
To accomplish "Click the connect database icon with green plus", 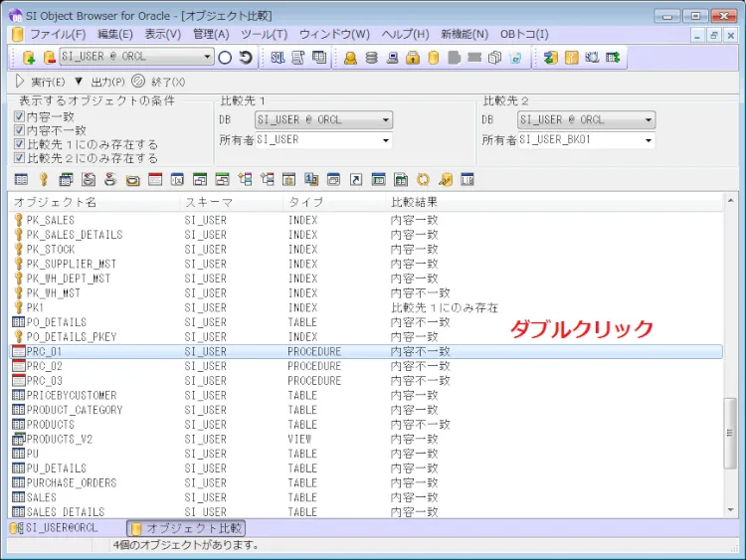I will point(29,58).
